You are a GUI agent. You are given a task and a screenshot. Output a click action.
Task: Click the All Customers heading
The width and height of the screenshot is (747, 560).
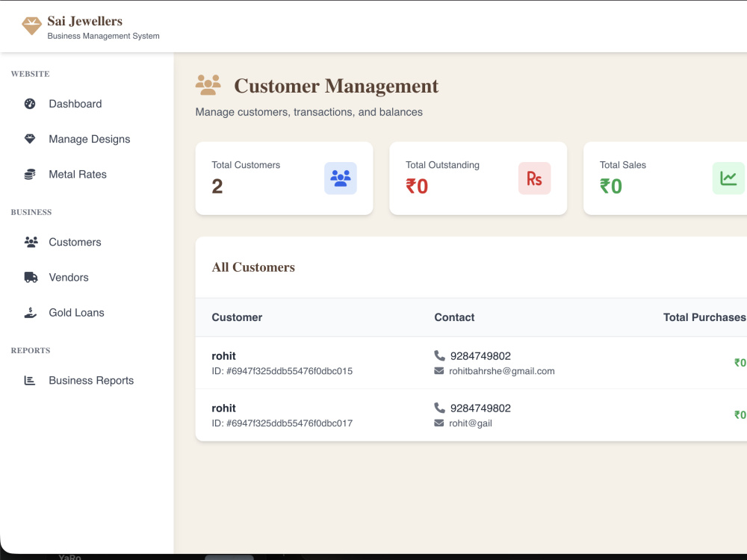click(x=253, y=267)
